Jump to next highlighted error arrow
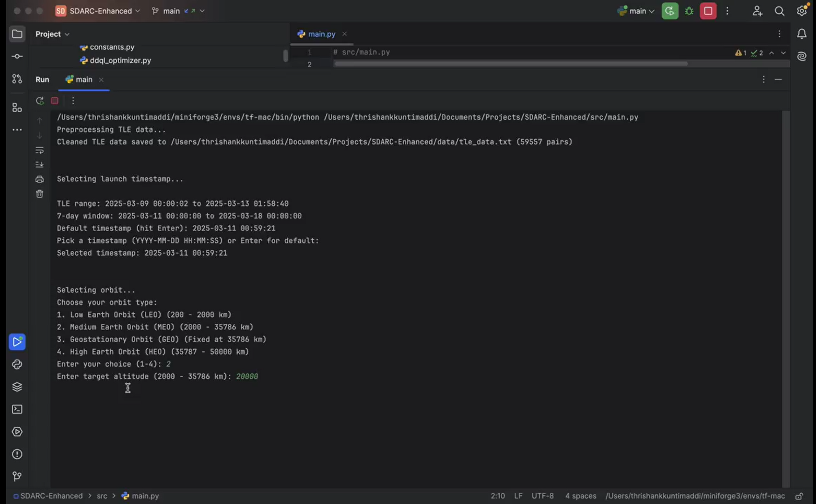This screenshot has width=816, height=504. (783, 53)
